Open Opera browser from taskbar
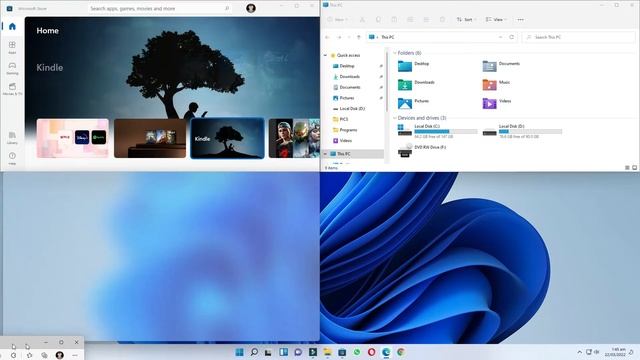 [x=371, y=352]
